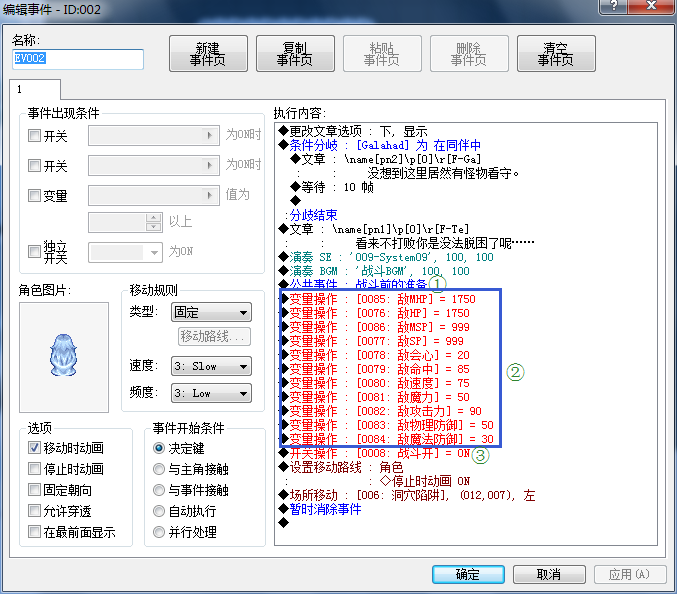677x594 pixels.
Task: Select the 并行处理 radio button
Action: pos(160,532)
